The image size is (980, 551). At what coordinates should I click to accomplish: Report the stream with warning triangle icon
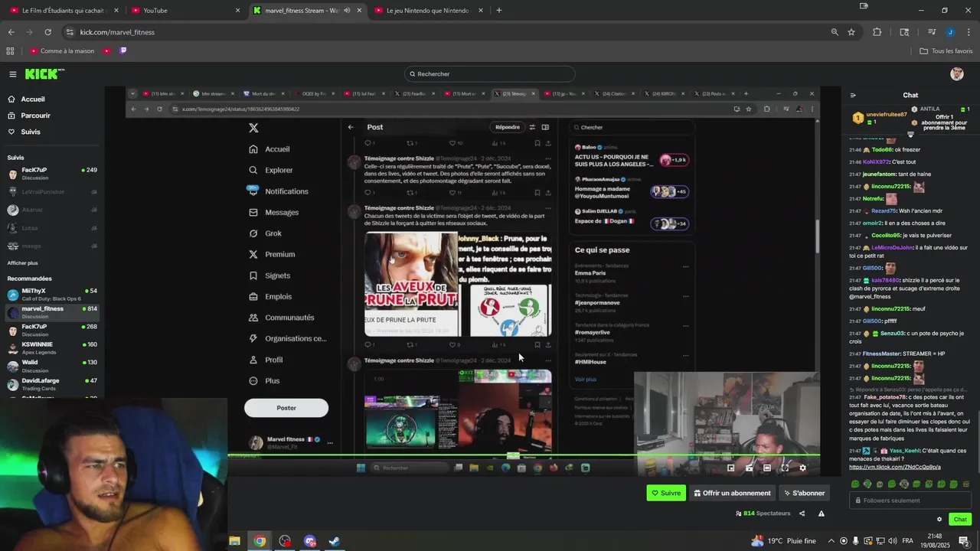pos(822,514)
